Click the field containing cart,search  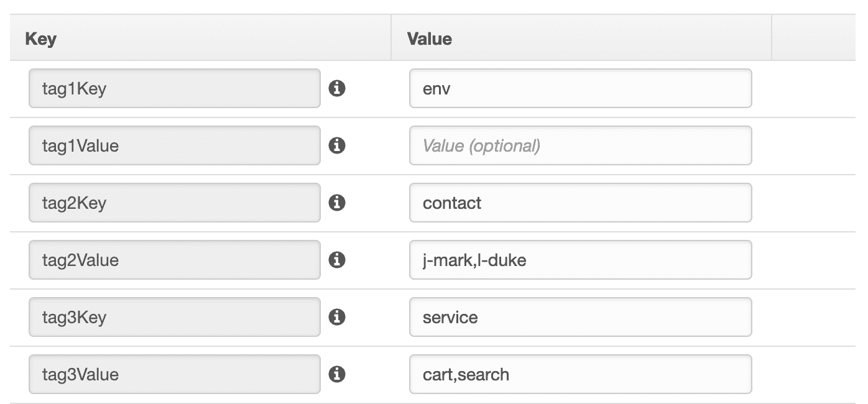point(580,374)
